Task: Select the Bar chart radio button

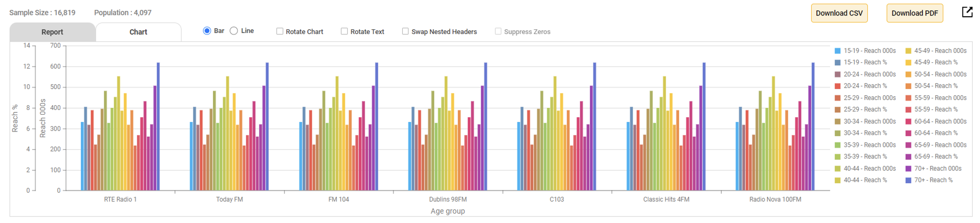Action: click(207, 31)
